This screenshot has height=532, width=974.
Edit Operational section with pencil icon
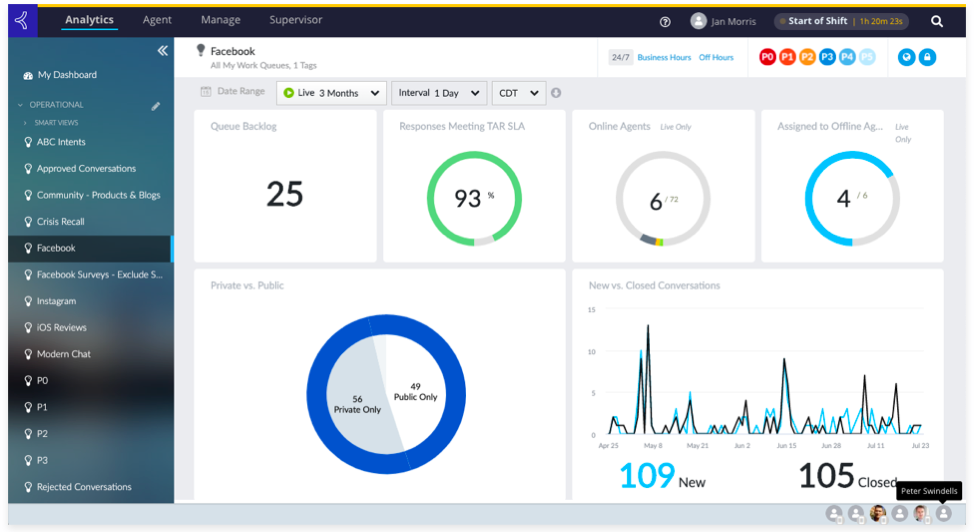pyautogui.click(x=156, y=106)
